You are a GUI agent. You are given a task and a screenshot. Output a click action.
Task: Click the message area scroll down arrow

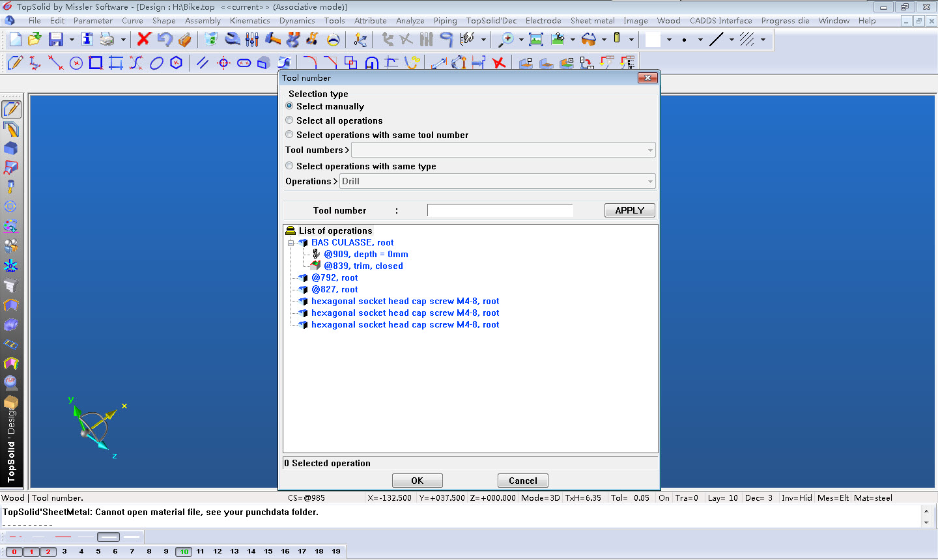pos(926,523)
